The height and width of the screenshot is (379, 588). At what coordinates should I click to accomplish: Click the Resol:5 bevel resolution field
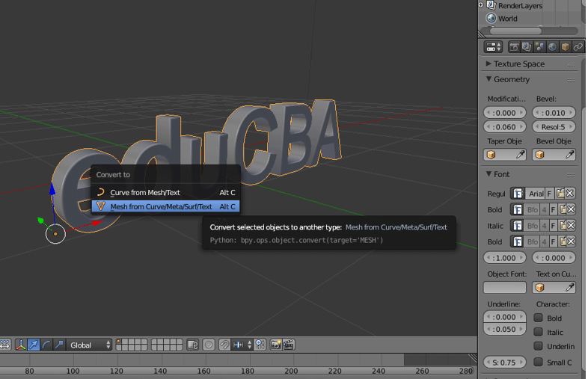pos(554,127)
